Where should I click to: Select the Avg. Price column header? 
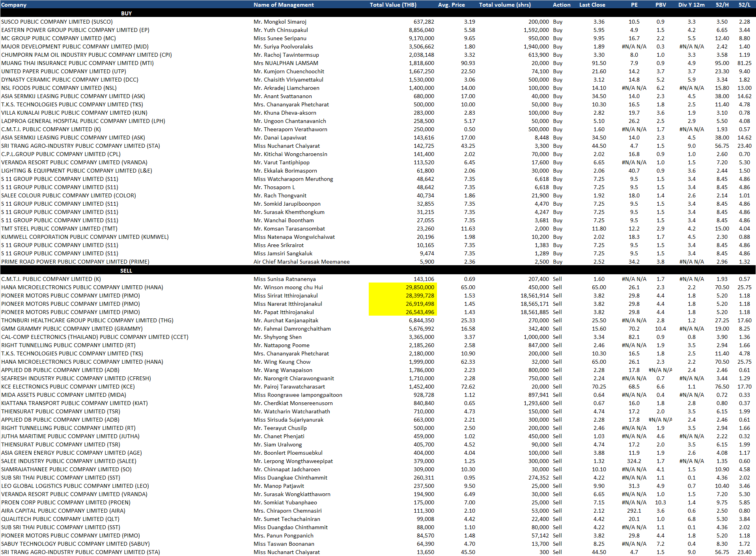[x=451, y=5]
